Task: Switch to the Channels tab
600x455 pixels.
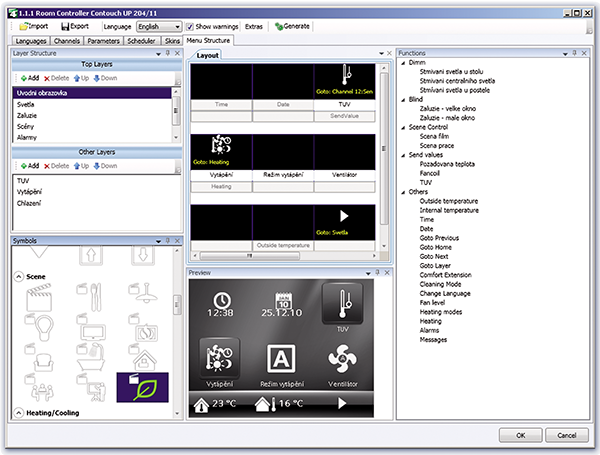Action: pyautogui.click(x=67, y=41)
